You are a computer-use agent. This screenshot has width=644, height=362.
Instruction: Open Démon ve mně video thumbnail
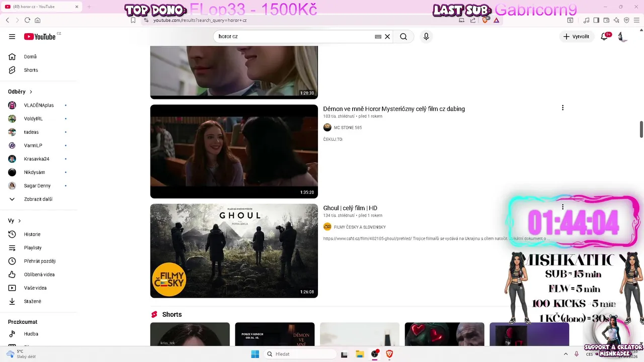234,151
